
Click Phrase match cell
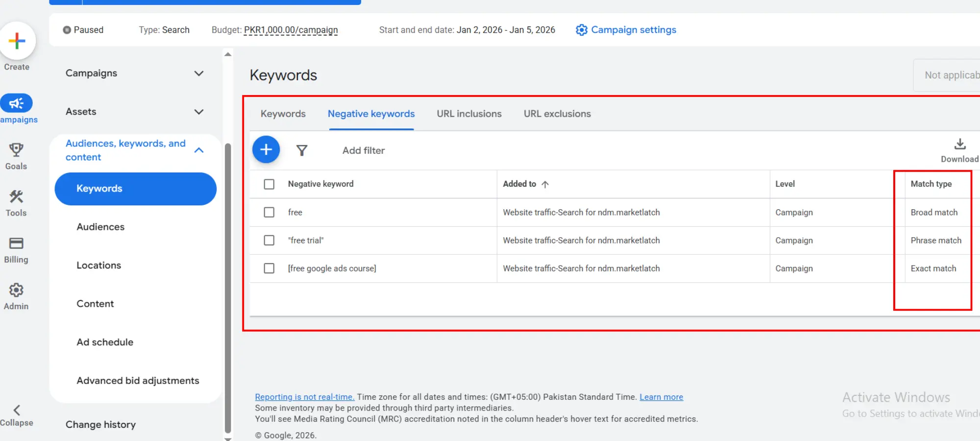point(936,240)
